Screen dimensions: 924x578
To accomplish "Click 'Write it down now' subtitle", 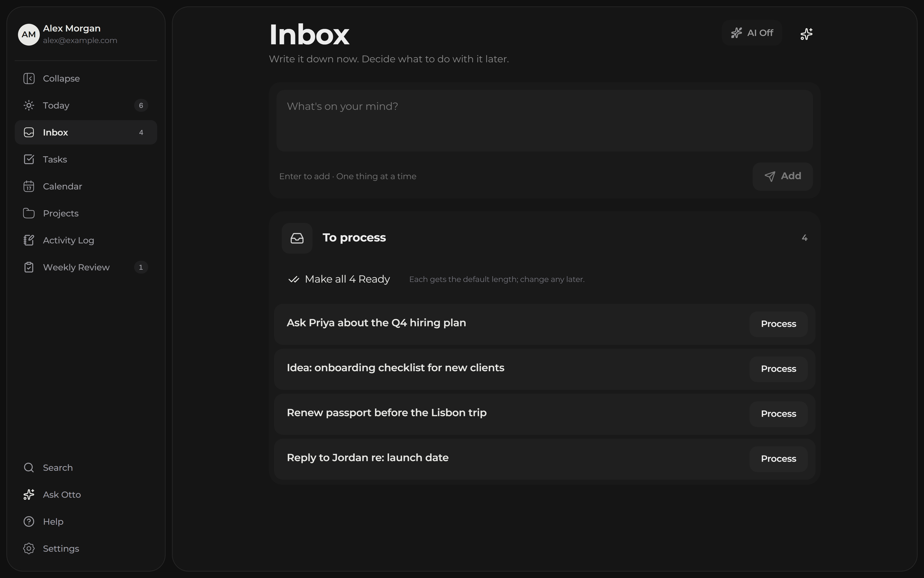I will coord(389,59).
